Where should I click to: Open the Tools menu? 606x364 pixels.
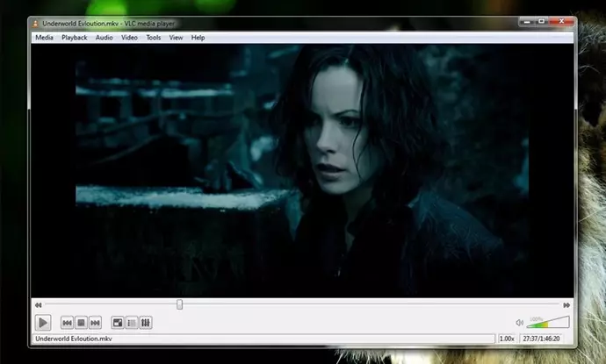153,38
